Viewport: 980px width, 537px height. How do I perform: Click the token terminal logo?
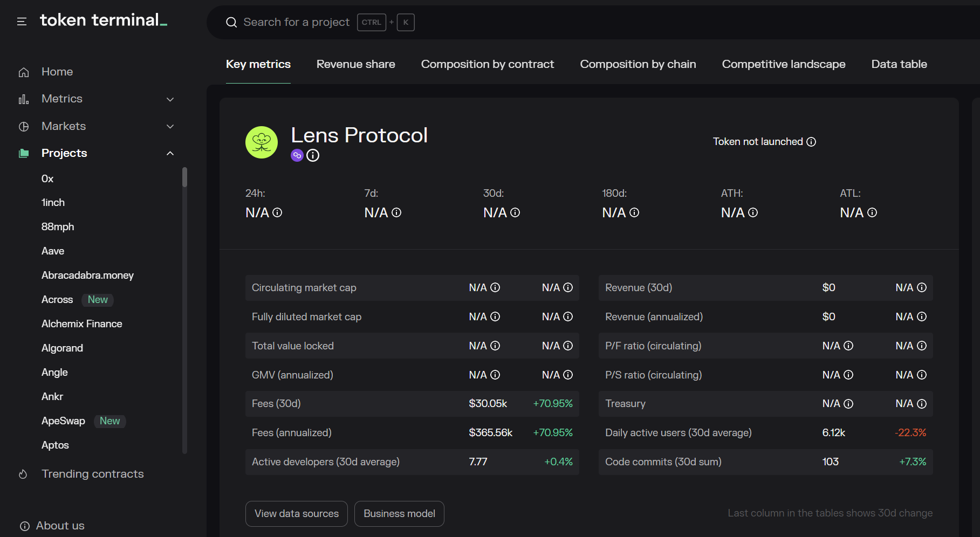pos(104,20)
